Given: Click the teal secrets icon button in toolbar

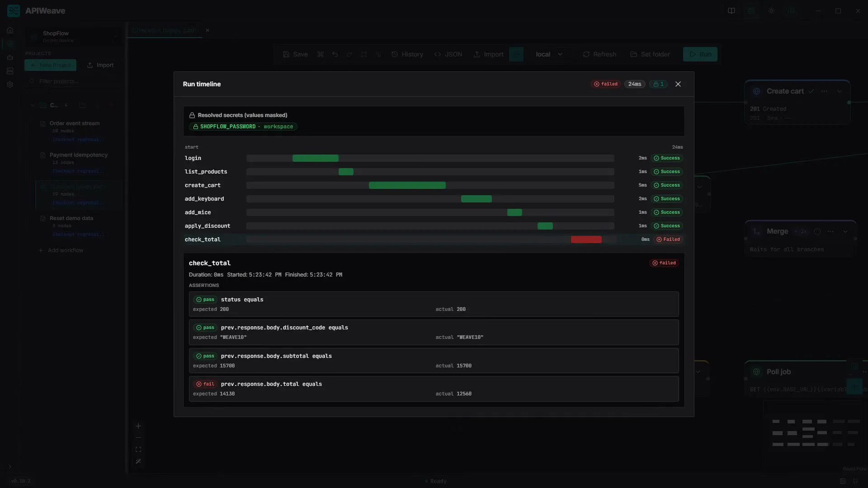Looking at the screenshot, I should coord(516,54).
